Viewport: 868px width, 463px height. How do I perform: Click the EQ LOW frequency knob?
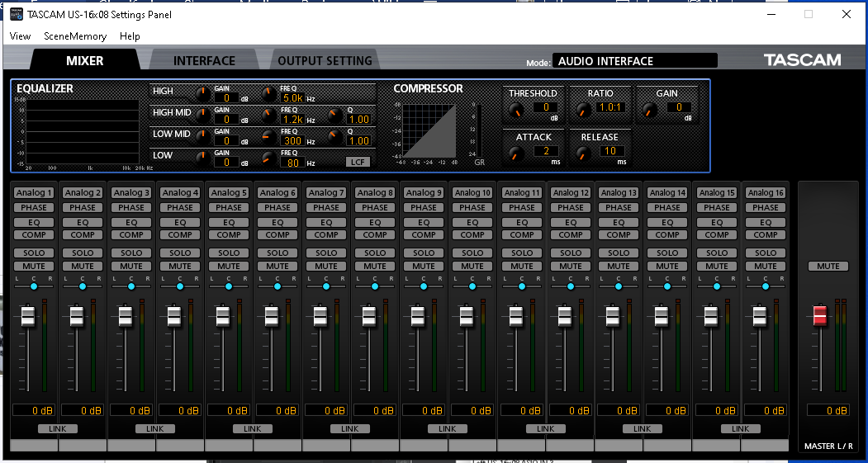[269, 158]
